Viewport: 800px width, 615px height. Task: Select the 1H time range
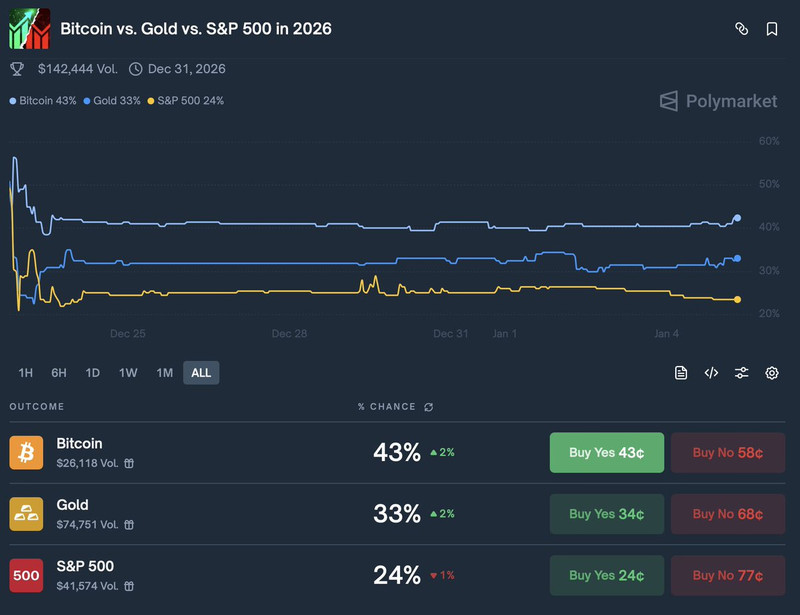[x=26, y=373]
